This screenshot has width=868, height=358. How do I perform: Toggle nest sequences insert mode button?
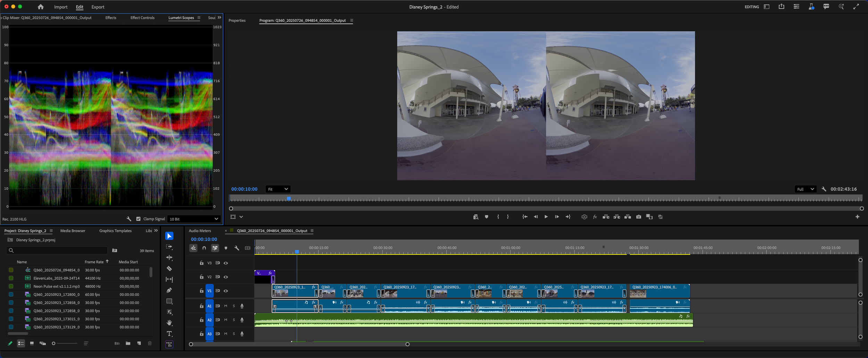pyautogui.click(x=193, y=248)
